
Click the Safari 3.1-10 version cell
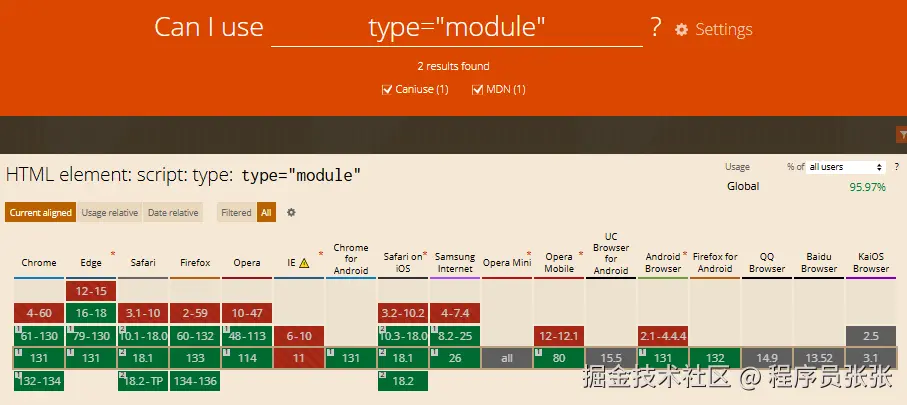coord(143,313)
